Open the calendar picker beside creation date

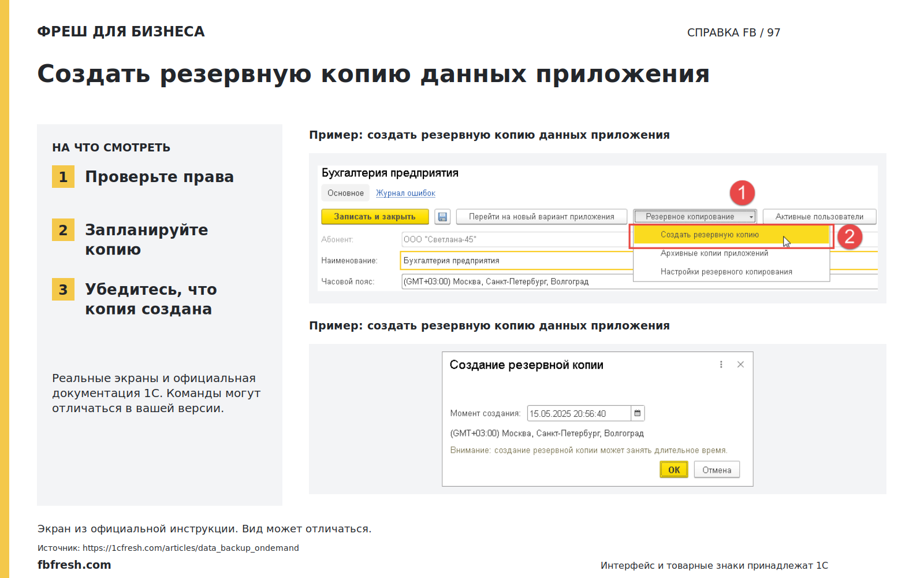638,413
